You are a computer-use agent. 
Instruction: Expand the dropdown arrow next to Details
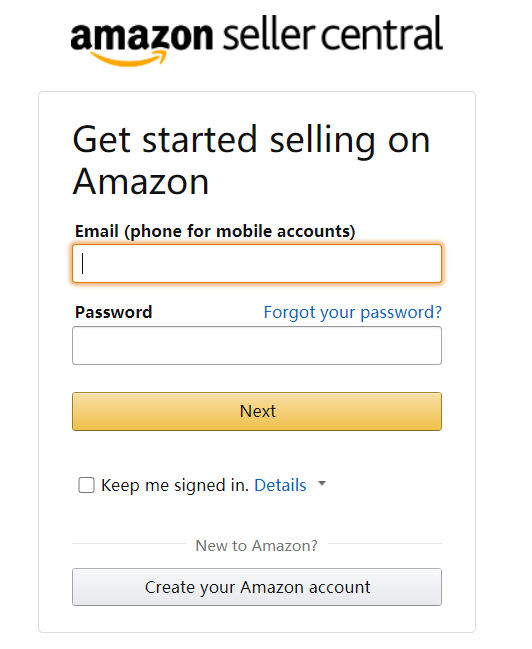pyautogui.click(x=322, y=483)
